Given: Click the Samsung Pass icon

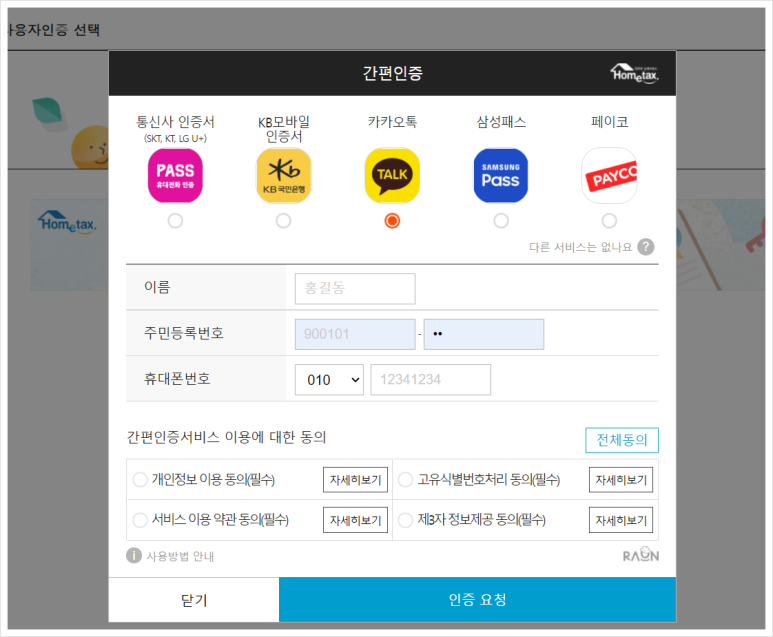Looking at the screenshot, I should click(501, 176).
